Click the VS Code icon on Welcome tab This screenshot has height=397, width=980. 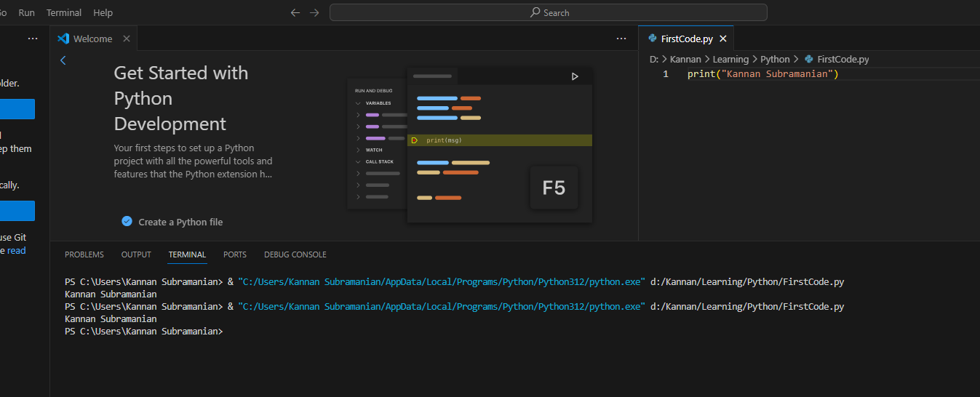(63, 39)
